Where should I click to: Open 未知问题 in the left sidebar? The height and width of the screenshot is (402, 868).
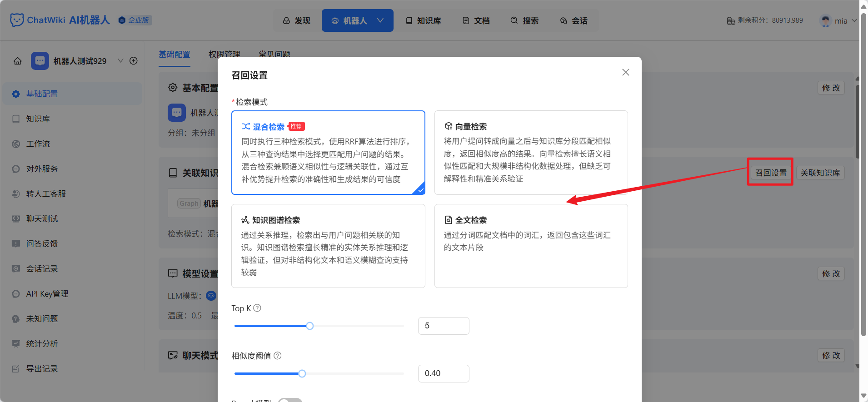coord(72,318)
